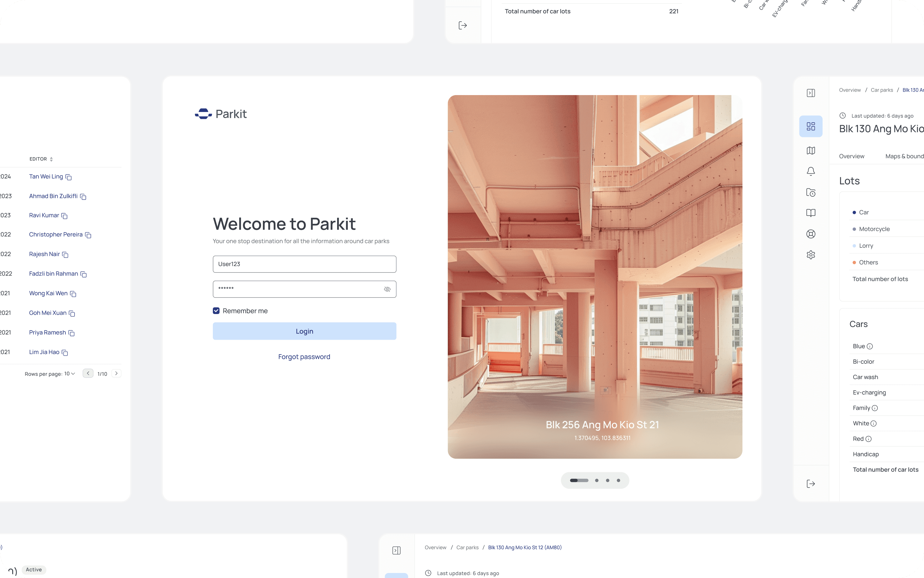Click the dashboard grid icon in sidebar
Image resolution: width=924 pixels, height=578 pixels.
click(810, 126)
